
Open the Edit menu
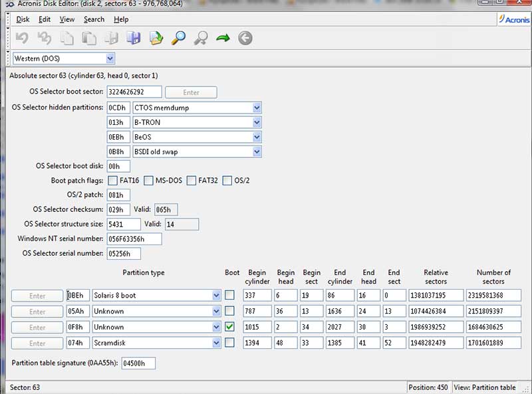(45, 19)
